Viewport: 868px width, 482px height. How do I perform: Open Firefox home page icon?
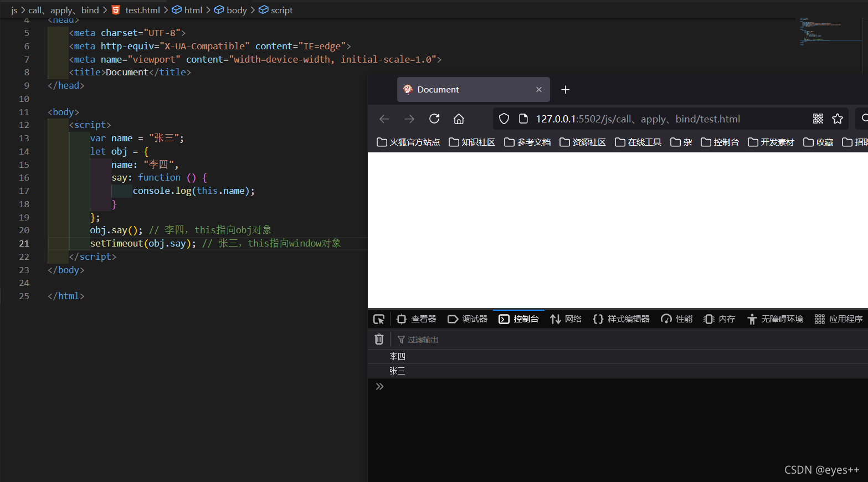pos(459,119)
